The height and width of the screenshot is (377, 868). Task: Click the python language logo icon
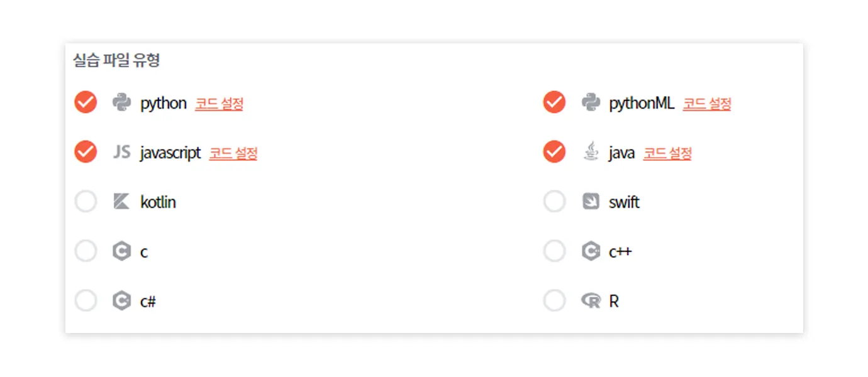121,102
